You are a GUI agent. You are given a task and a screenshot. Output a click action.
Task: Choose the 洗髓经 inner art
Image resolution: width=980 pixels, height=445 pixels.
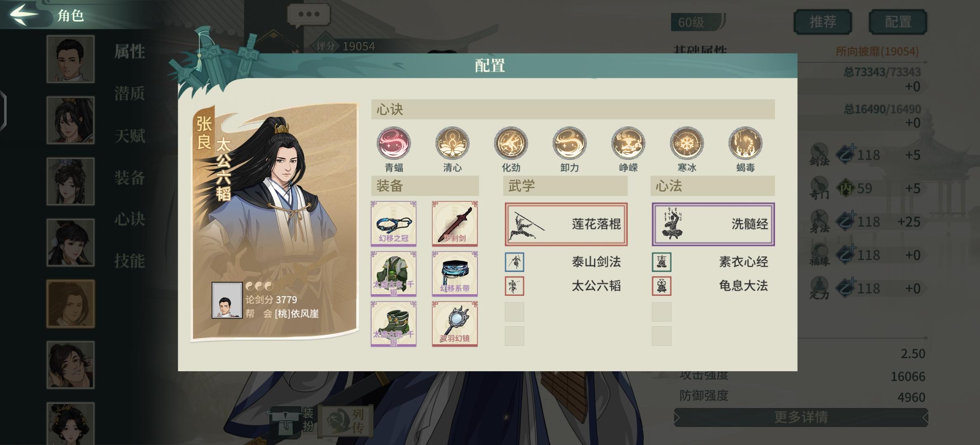tap(713, 224)
